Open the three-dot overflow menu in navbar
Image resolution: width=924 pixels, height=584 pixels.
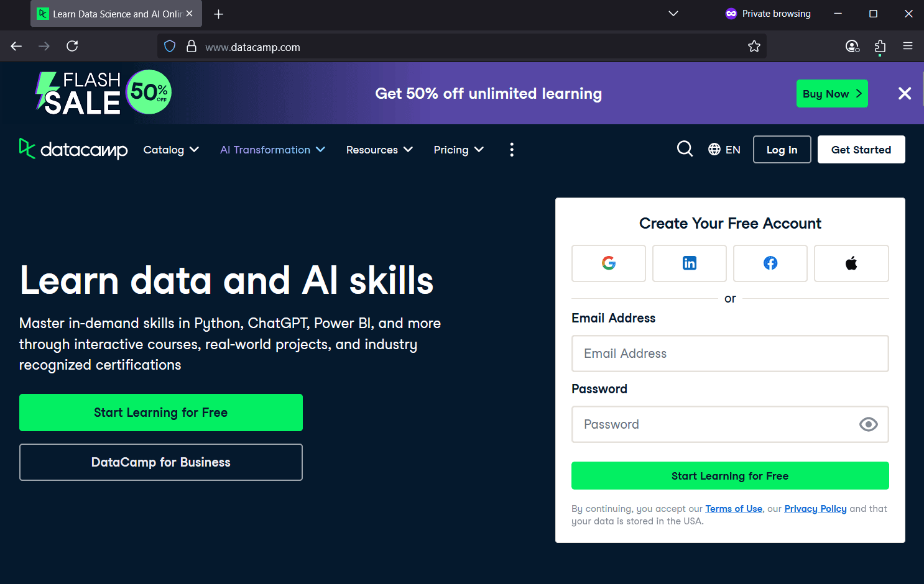tap(512, 149)
